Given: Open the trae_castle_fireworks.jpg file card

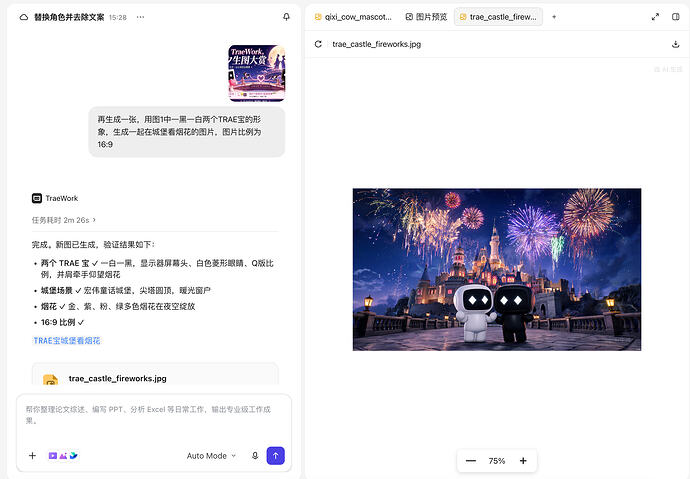Looking at the screenshot, I should (x=155, y=374).
